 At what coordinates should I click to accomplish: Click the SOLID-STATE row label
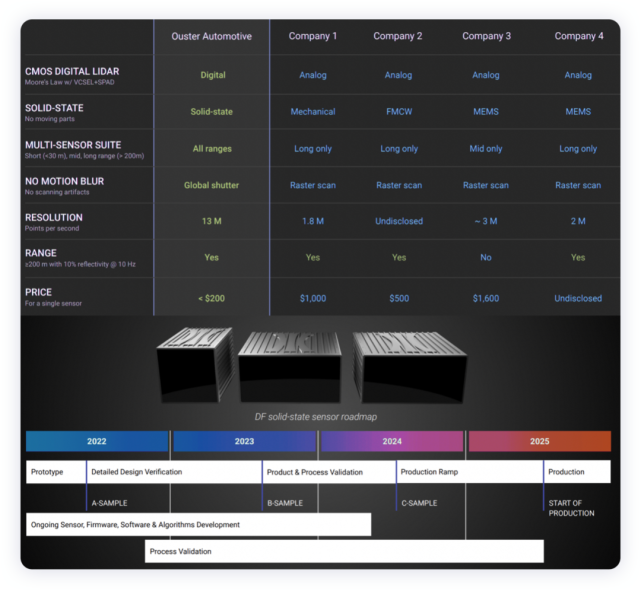click(54, 108)
